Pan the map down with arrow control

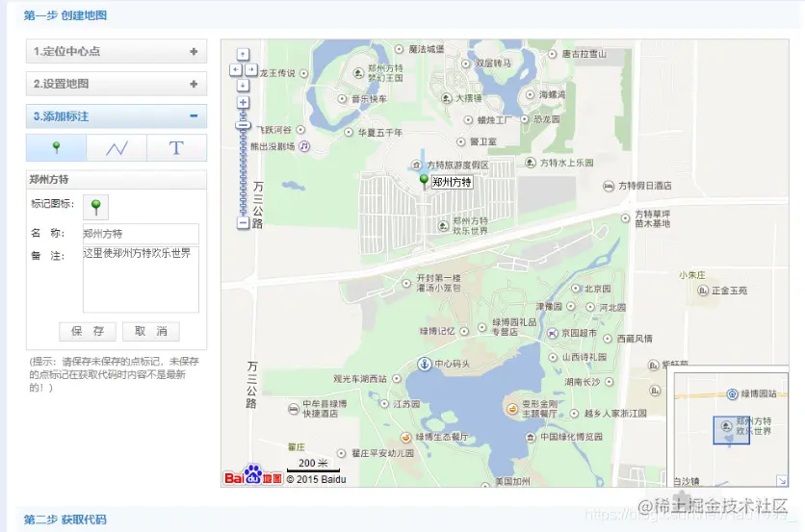(243, 86)
